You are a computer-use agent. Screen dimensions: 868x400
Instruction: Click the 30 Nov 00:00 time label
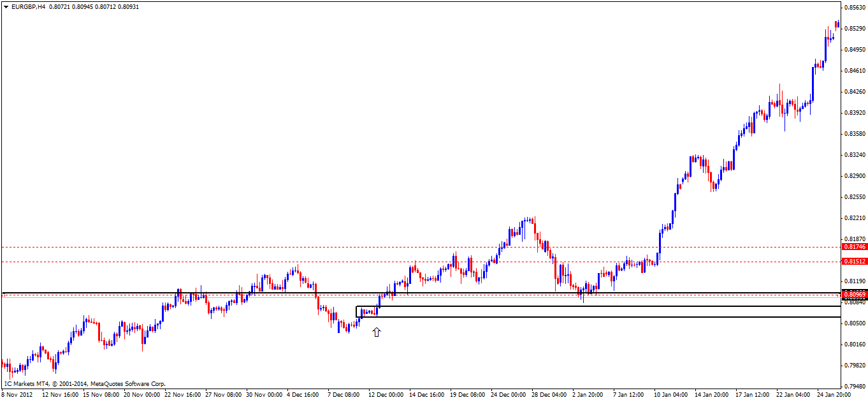pos(266,395)
